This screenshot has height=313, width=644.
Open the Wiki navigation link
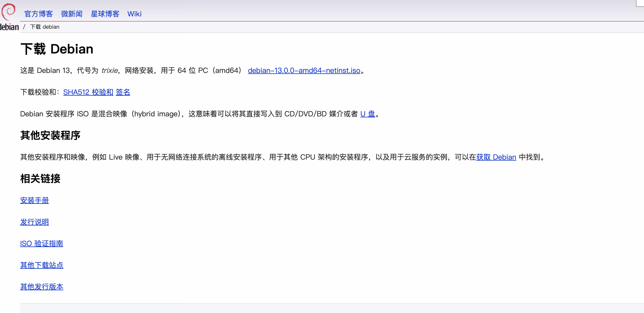[134, 14]
